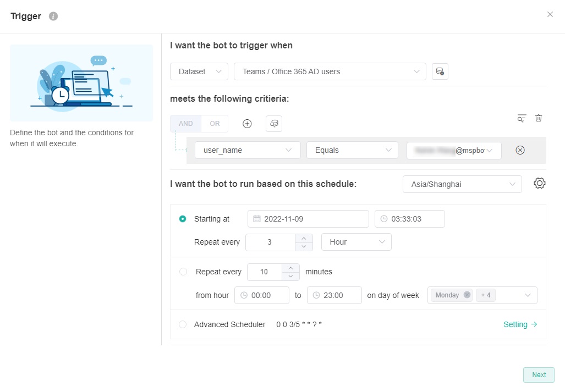Increase the repeat hours with the up stepper
Viewport: 565px width, 392px height.
point(304,239)
